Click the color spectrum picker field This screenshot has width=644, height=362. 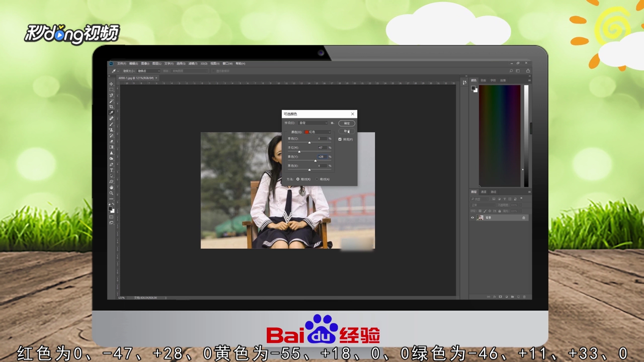(x=500, y=136)
